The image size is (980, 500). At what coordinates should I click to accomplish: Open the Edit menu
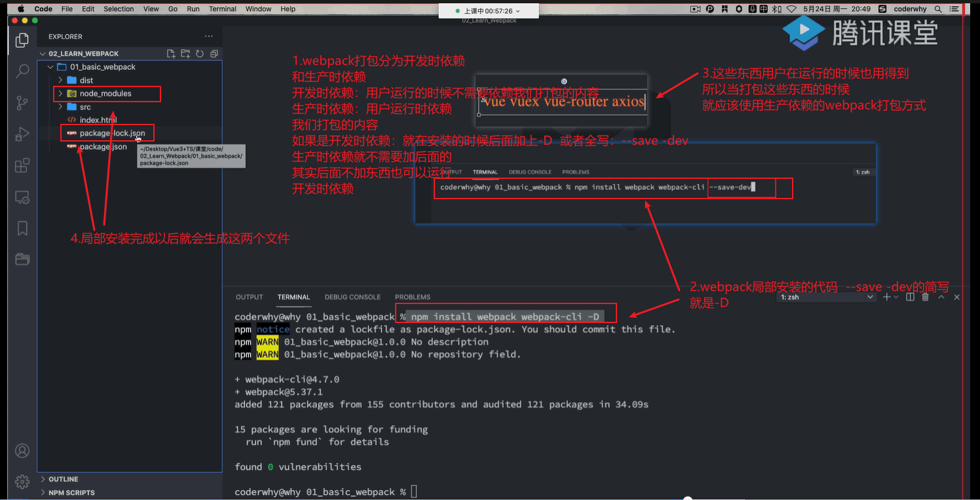click(88, 9)
